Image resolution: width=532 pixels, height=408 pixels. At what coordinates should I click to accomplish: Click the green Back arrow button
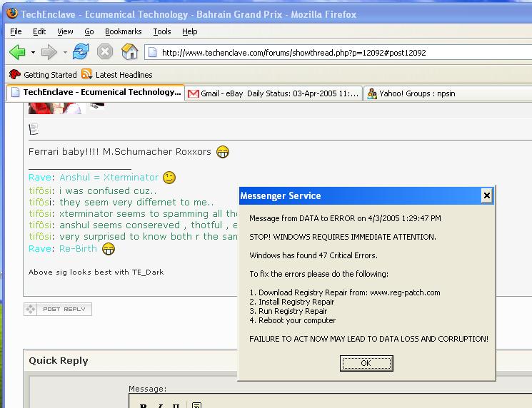pyautogui.click(x=17, y=52)
